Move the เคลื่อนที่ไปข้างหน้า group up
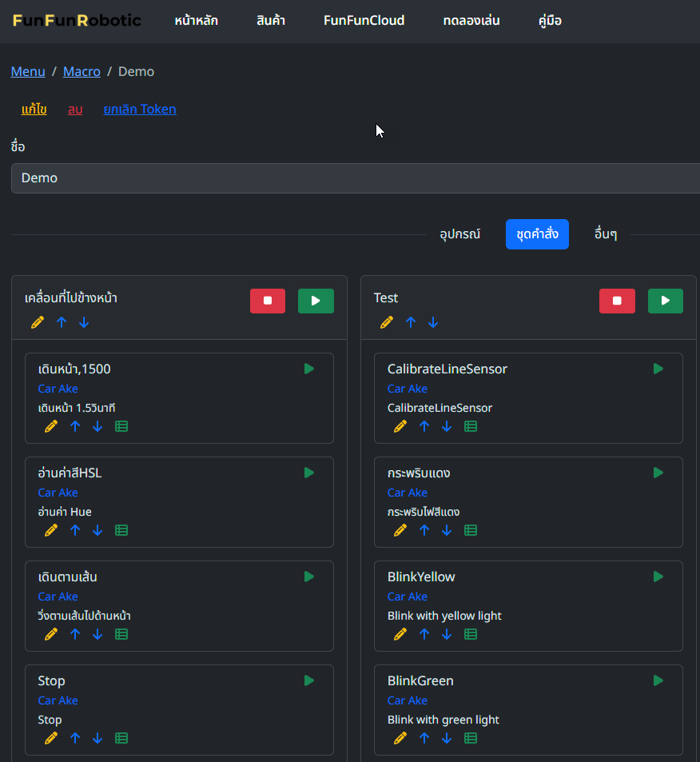This screenshot has height=762, width=700. pos(62,322)
